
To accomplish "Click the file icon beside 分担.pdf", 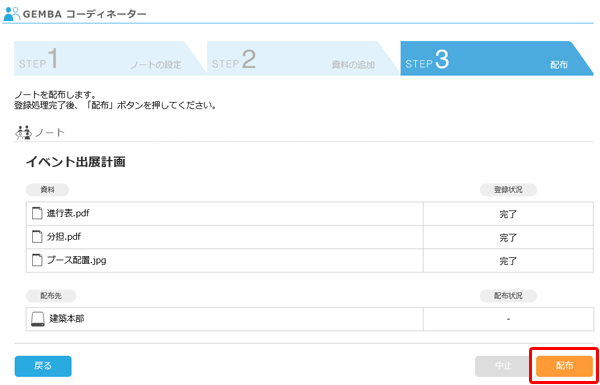I will (x=36, y=237).
